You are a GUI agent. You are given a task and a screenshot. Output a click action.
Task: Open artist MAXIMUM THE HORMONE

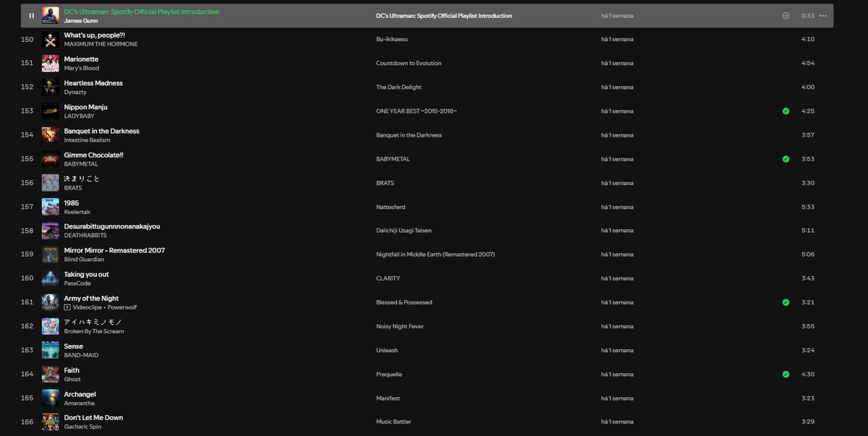point(101,44)
